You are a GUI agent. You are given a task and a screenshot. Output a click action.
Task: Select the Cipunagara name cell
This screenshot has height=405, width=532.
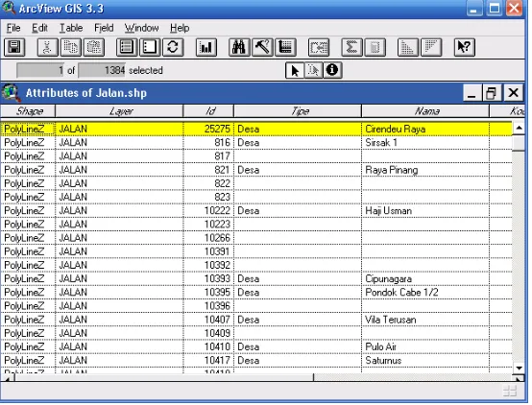pyautogui.click(x=425, y=279)
